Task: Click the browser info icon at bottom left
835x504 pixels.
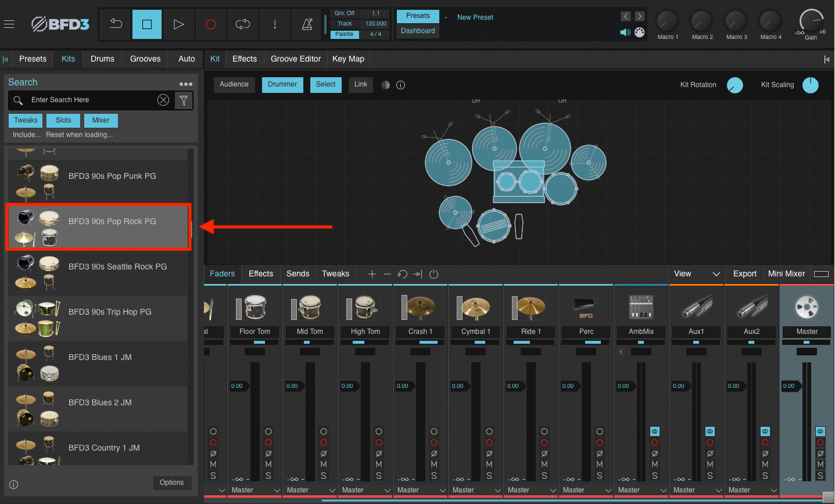Action: tap(14, 484)
